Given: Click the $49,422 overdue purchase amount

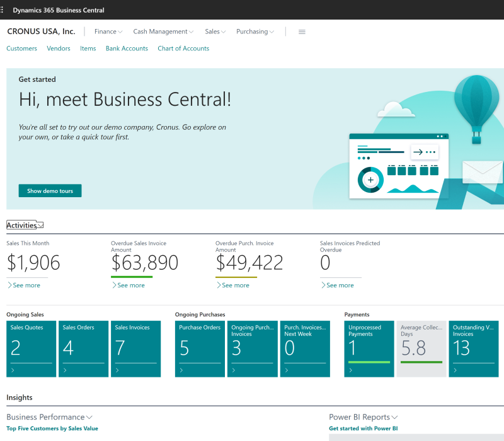Looking at the screenshot, I should pos(249,263).
